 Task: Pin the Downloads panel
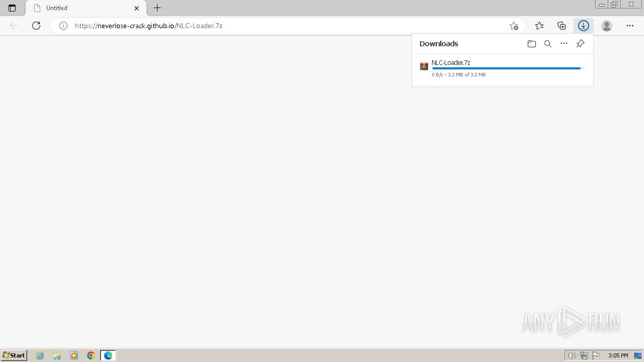580,44
